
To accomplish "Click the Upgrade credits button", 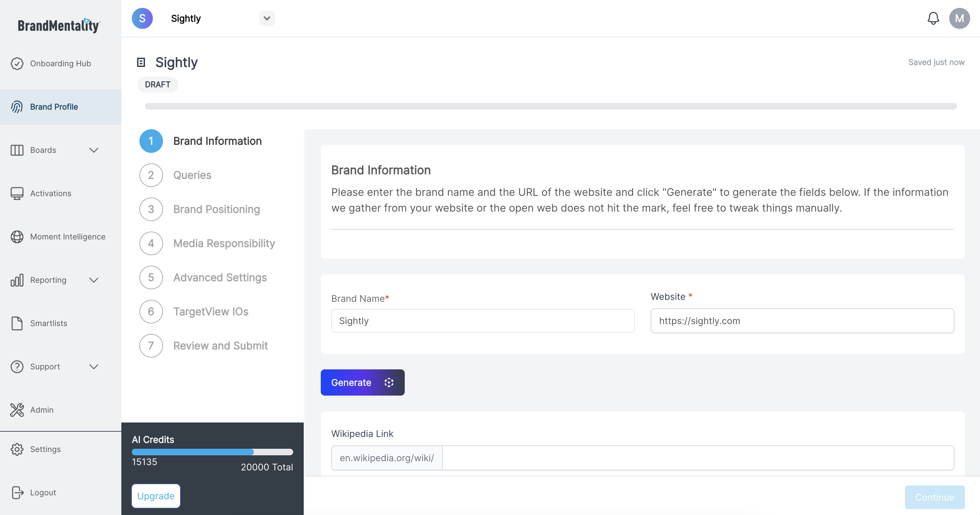I will coord(155,496).
